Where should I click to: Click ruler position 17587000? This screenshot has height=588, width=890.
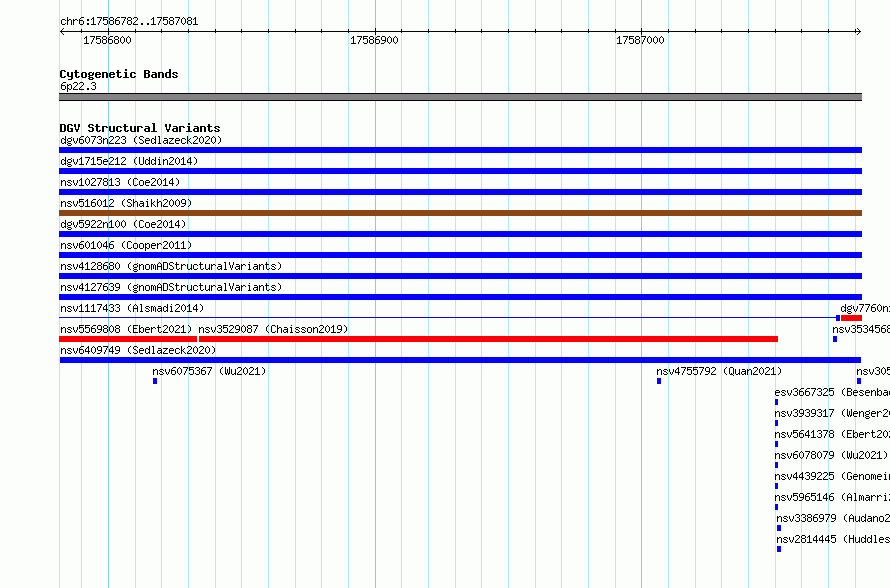(640, 40)
